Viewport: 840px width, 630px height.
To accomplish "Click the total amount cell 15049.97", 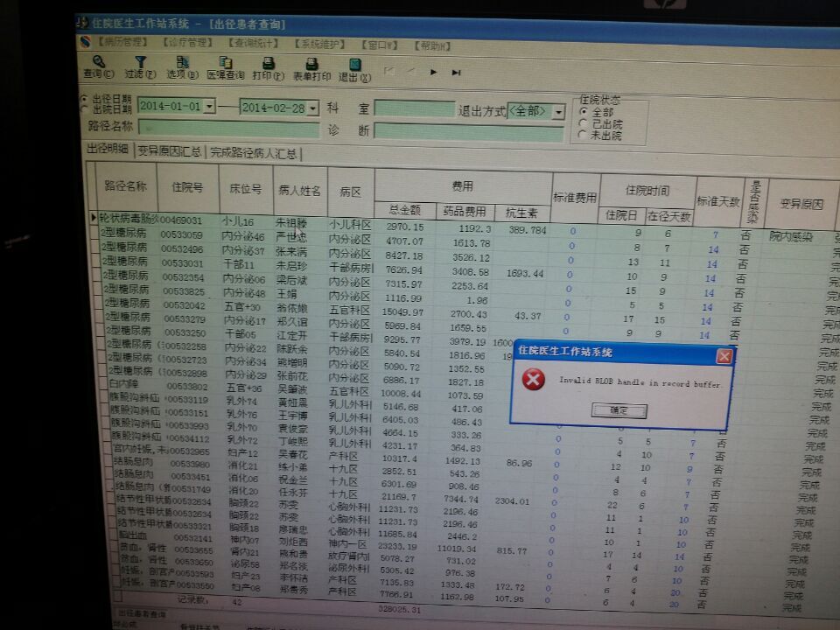I will point(402,311).
